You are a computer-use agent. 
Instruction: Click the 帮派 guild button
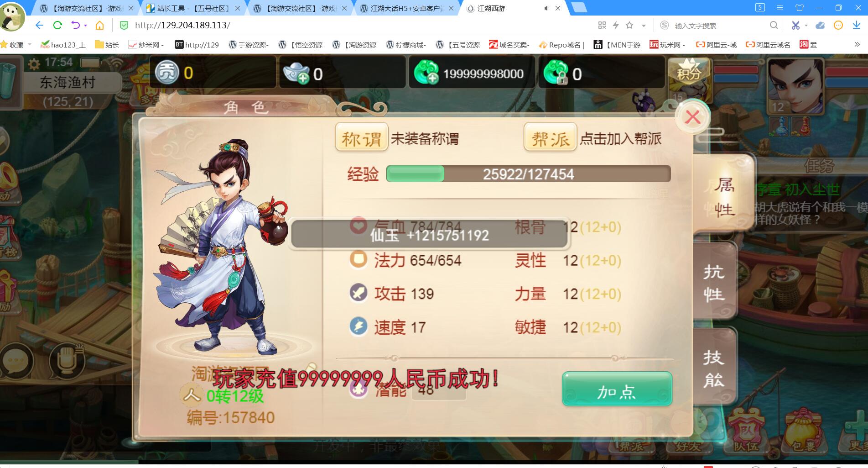(x=550, y=138)
